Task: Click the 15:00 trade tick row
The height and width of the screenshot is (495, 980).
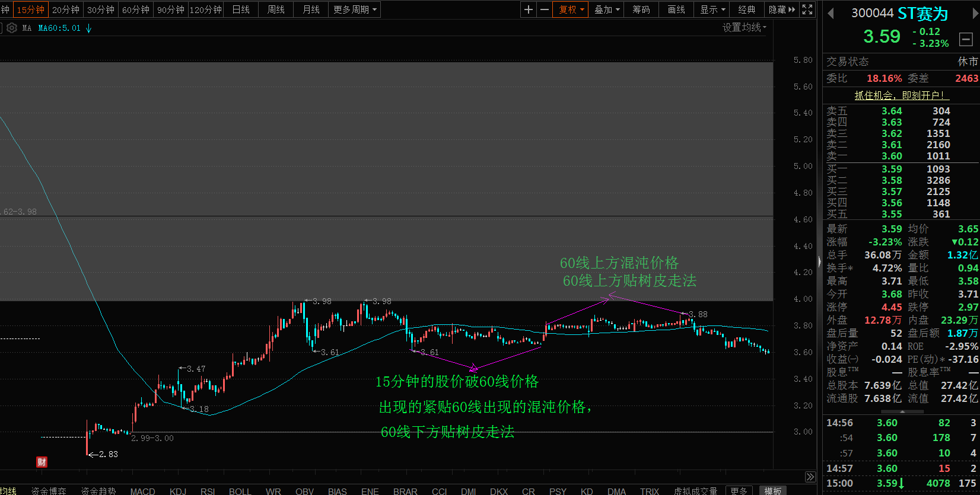Action: 901,483
